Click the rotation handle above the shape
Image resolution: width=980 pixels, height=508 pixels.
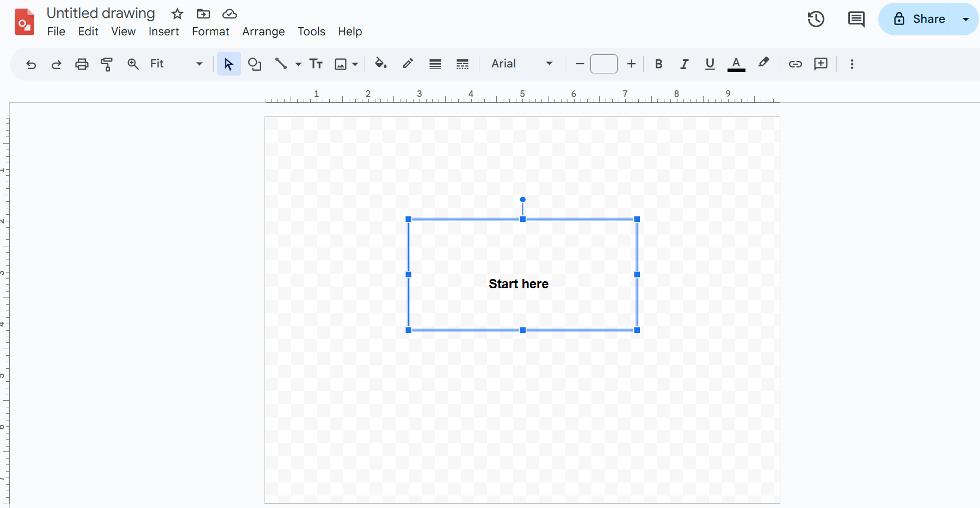(x=522, y=200)
